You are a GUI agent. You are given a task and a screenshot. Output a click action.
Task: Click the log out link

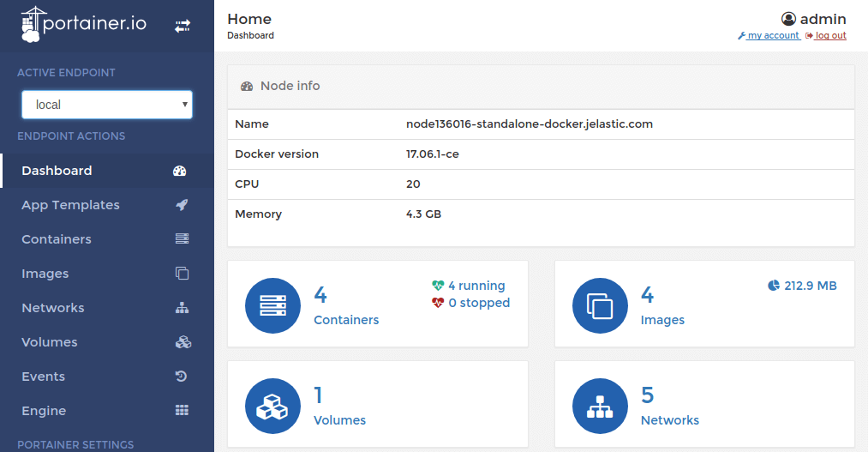click(827, 36)
